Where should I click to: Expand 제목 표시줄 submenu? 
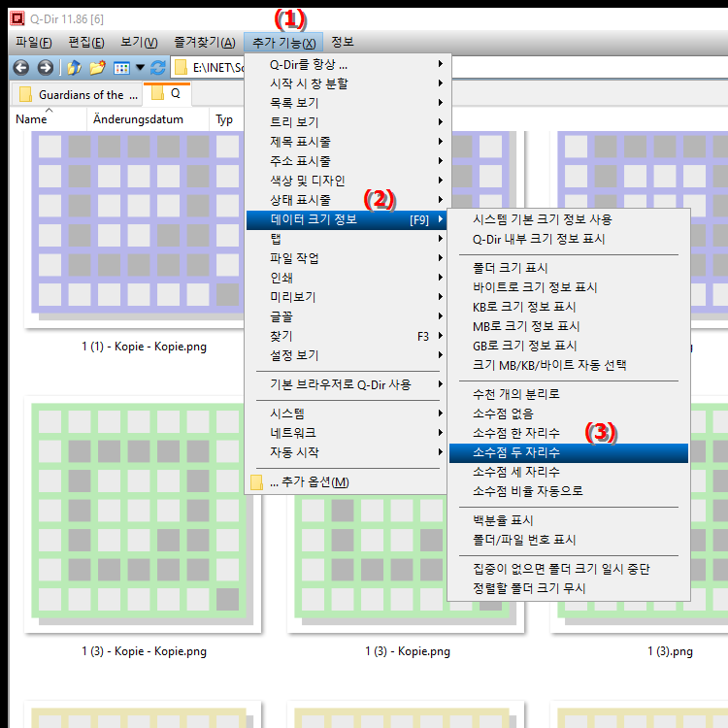(x=346, y=142)
